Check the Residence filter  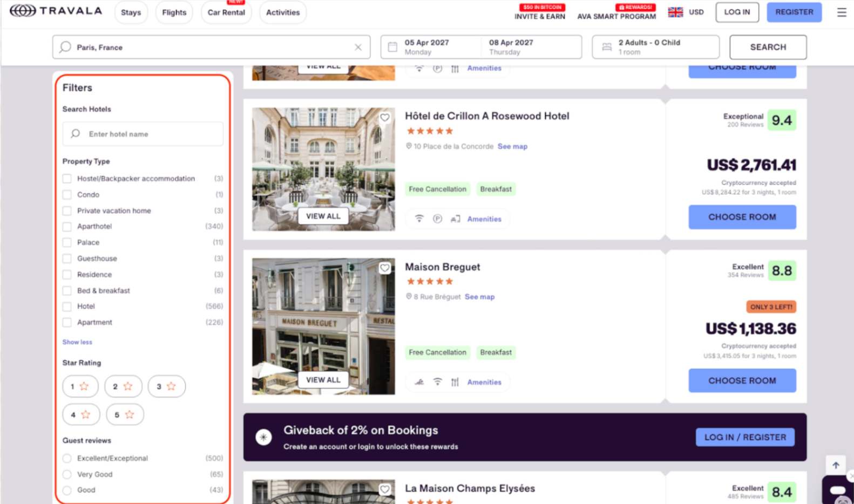(67, 275)
